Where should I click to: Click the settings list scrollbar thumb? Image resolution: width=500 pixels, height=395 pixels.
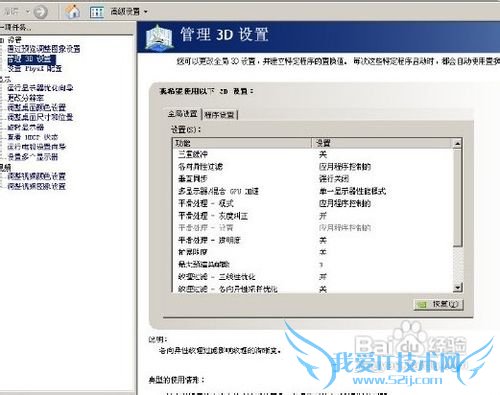[x=458, y=198]
